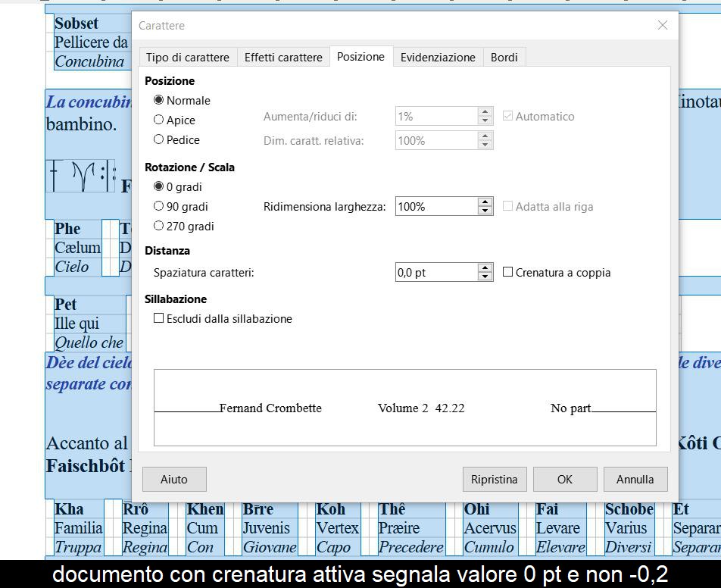Screen dimensions: 721x588
Task: Click 'Concubina' in the document table
Action: click(x=89, y=61)
